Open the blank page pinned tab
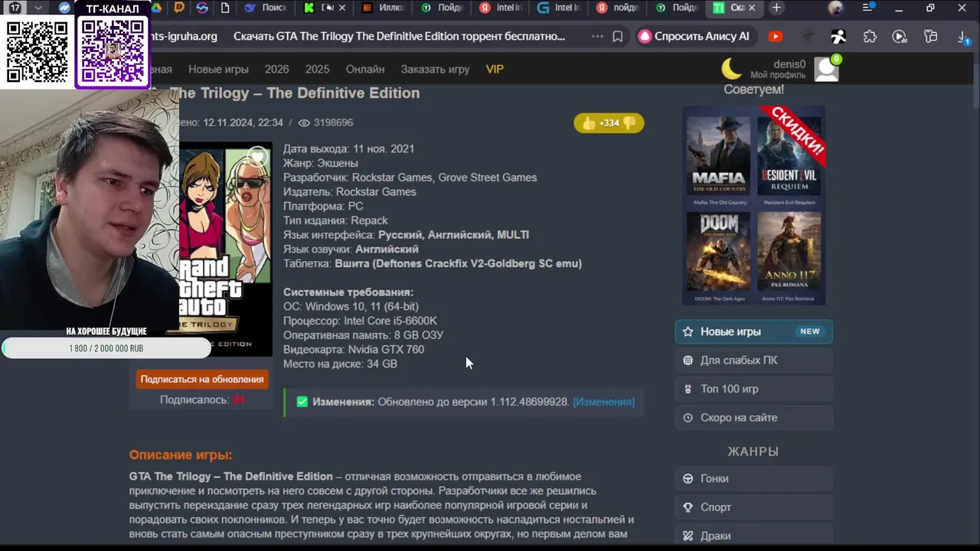This screenshot has height=551, width=980. [225, 8]
